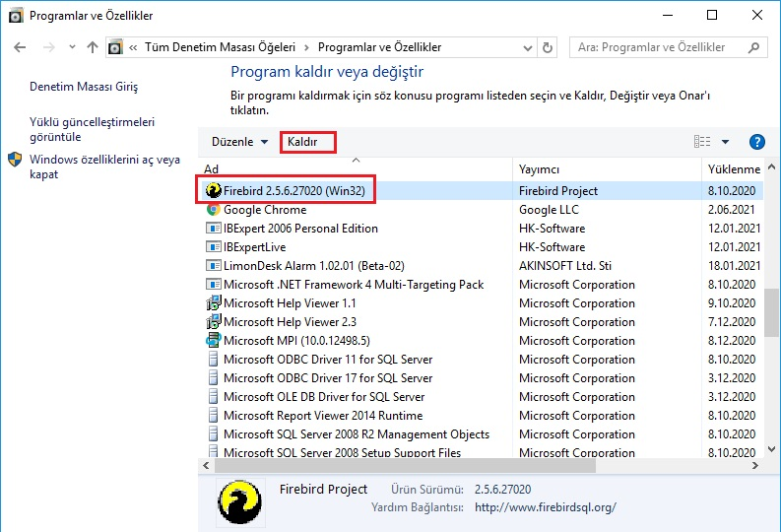Viewport: 781px width, 532px height.
Task: Click the list scroll up arrow
Action: point(771,166)
